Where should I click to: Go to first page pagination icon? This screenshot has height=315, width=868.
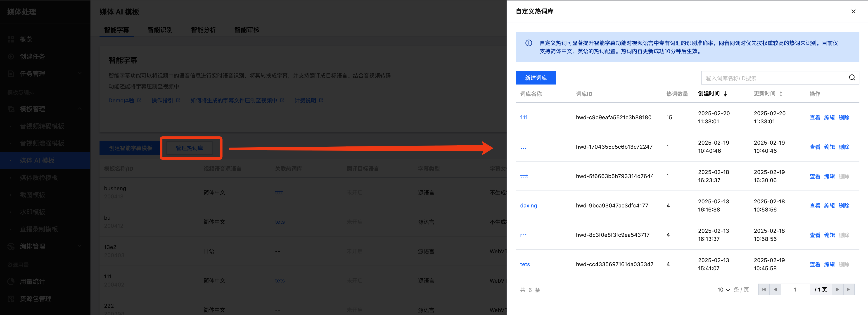(x=764, y=289)
